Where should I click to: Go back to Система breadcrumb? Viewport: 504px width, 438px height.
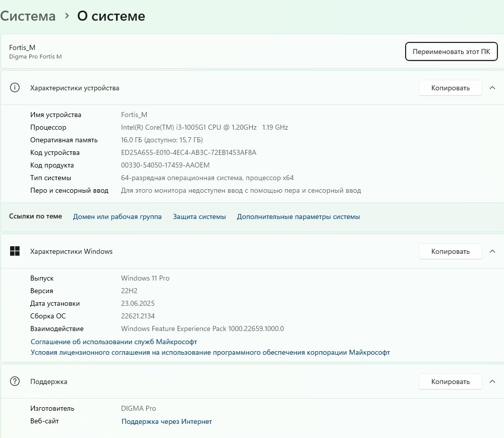tap(28, 16)
